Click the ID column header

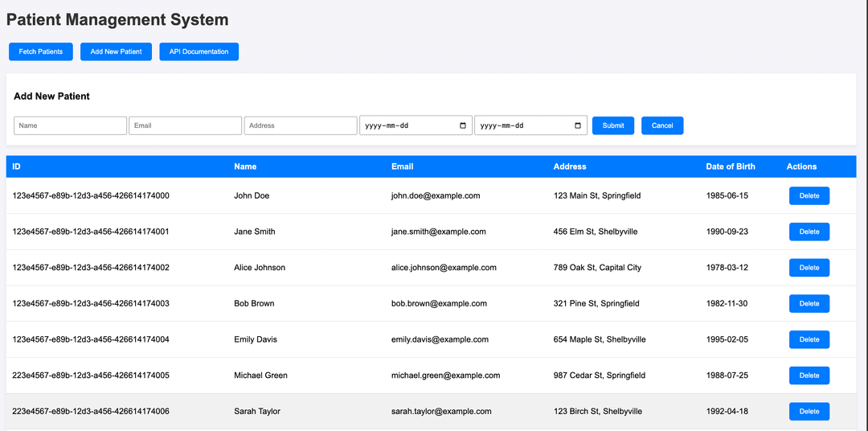[x=17, y=166]
